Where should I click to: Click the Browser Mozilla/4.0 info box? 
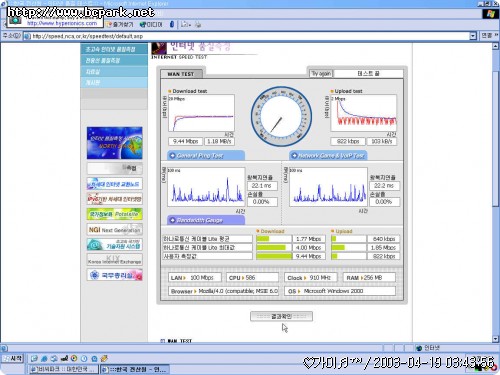(x=224, y=291)
